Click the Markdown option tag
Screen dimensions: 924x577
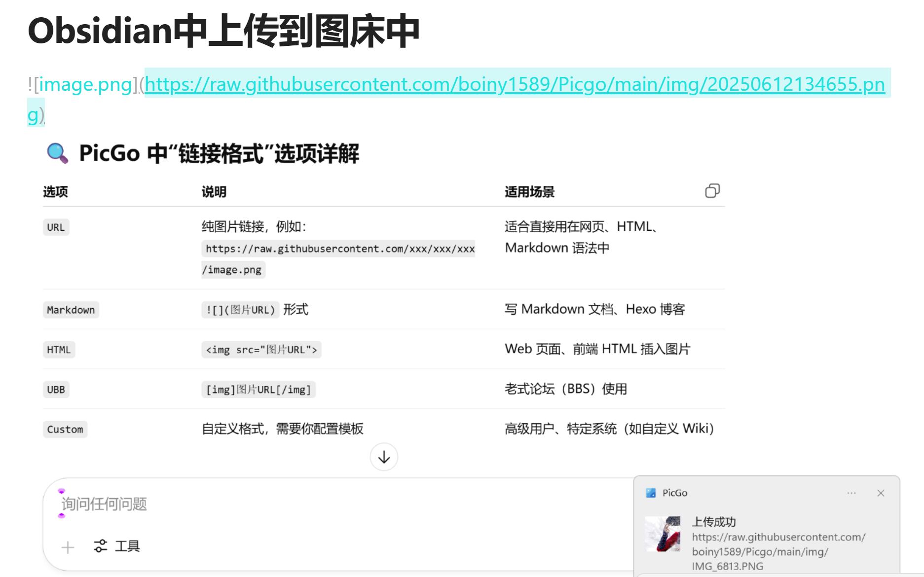71,310
